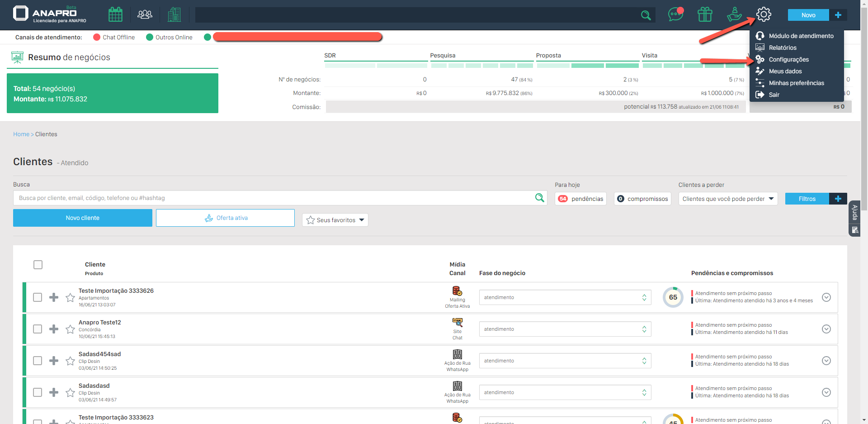Open the calendar icon in top bar
The width and height of the screenshot is (868, 424).
pyautogui.click(x=115, y=14)
